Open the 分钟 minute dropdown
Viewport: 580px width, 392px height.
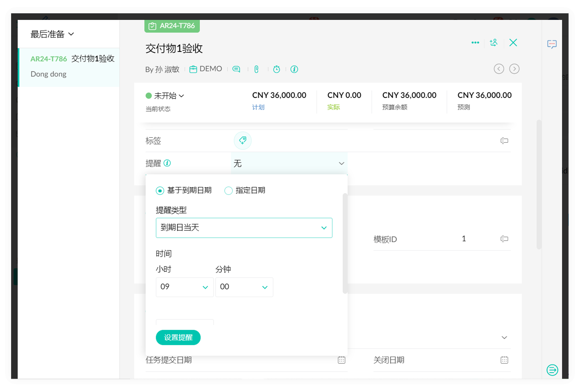[244, 287]
